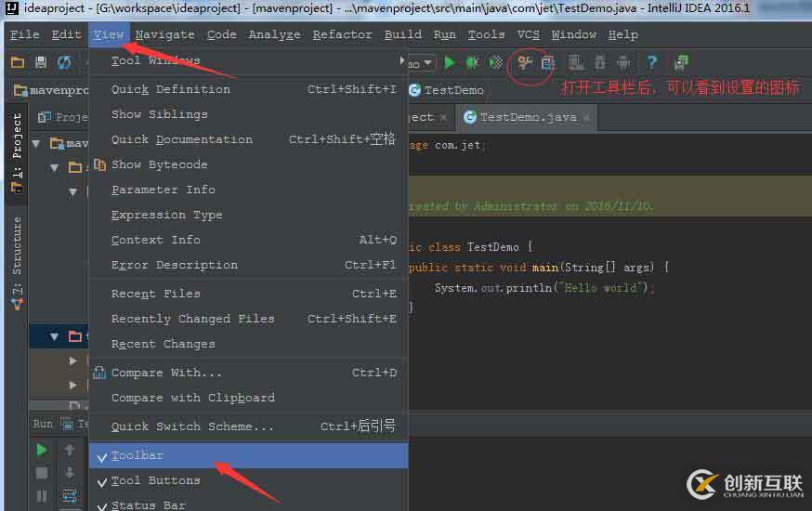
Task: Open the 1: Project side tool tab
Action: click(x=17, y=152)
